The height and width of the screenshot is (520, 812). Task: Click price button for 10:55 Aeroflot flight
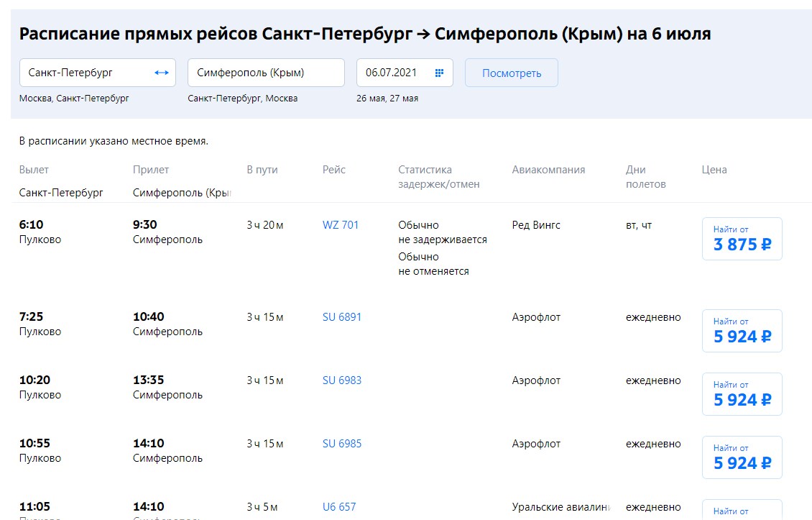click(742, 457)
